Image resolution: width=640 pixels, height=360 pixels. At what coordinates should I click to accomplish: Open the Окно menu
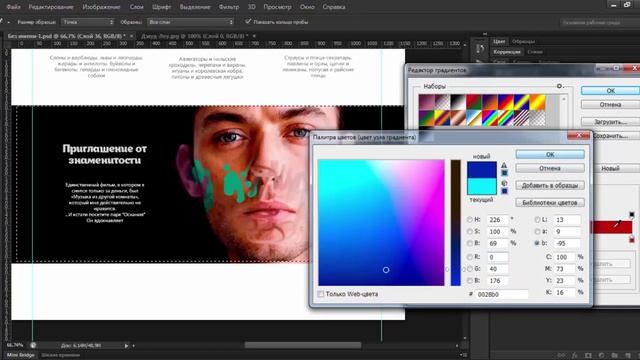(x=307, y=7)
